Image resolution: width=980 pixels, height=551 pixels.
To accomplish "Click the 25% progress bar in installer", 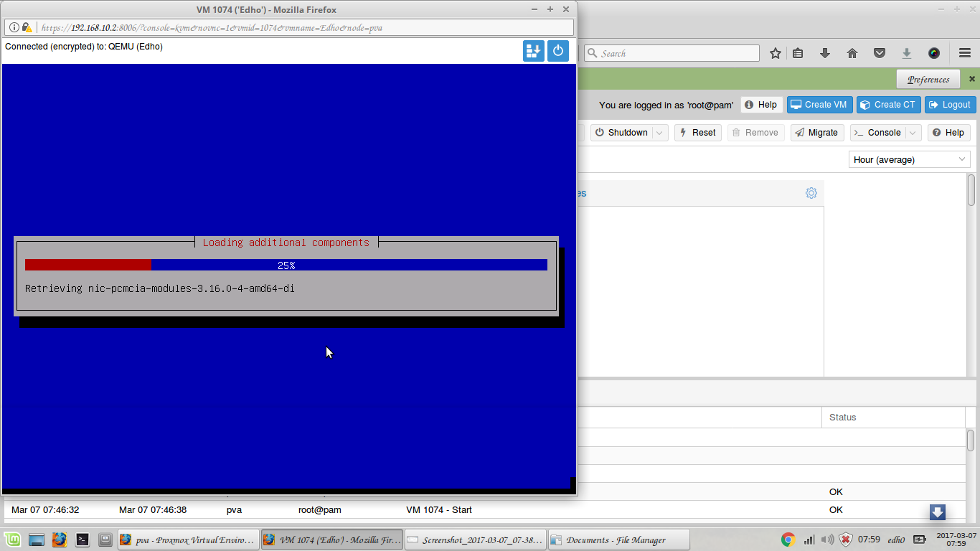I will pos(286,265).
